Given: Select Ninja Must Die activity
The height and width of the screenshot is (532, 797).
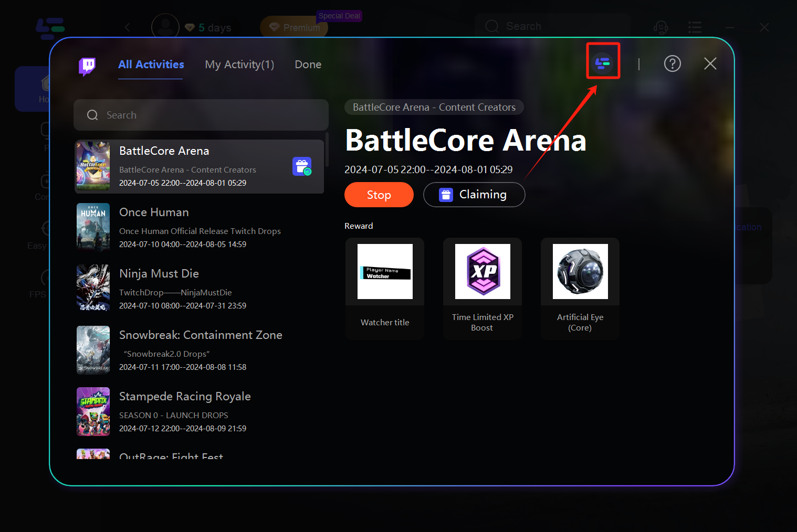Looking at the screenshot, I should coord(199,289).
